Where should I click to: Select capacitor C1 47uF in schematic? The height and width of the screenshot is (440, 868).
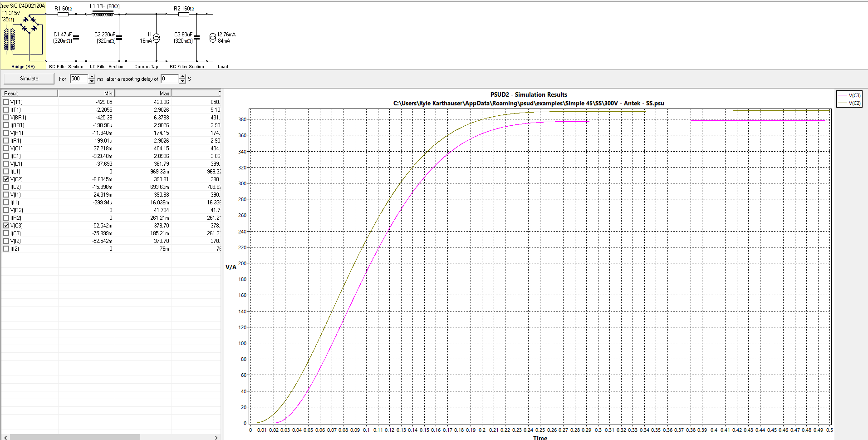[x=76, y=38]
